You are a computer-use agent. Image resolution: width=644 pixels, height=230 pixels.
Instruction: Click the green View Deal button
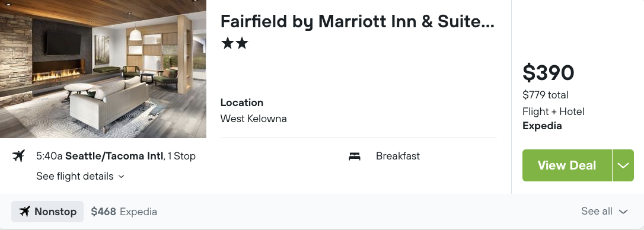click(x=567, y=165)
